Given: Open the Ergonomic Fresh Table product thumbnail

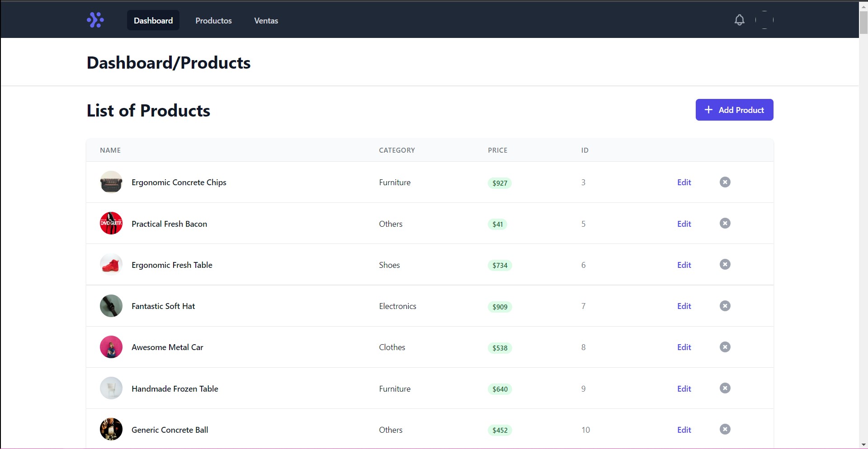Looking at the screenshot, I should pos(111,264).
